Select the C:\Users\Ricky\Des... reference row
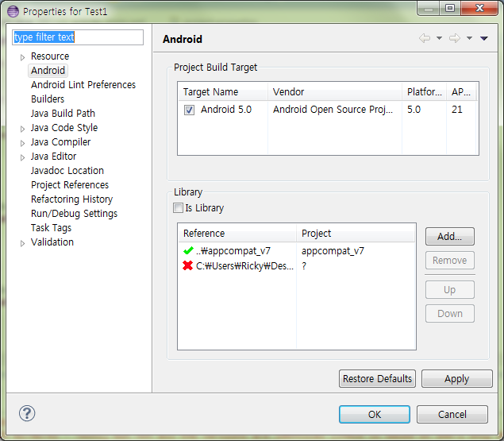 click(297, 266)
